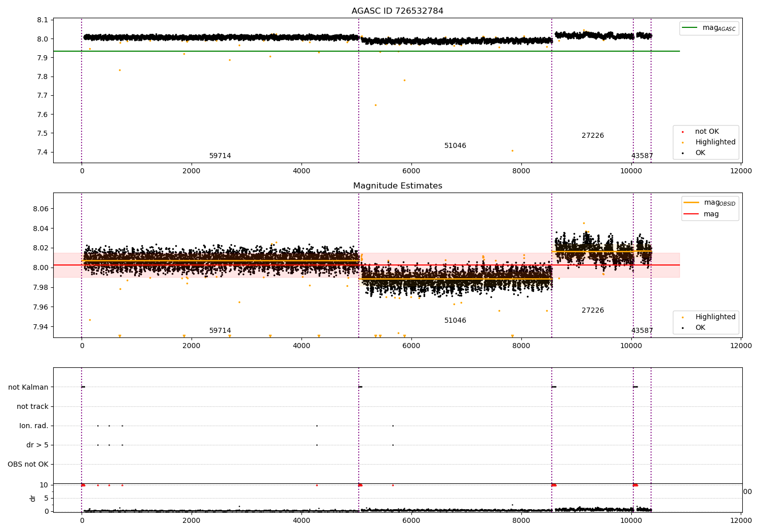
Task: Click the 8.00 tick on middle plot
Action: point(41,268)
